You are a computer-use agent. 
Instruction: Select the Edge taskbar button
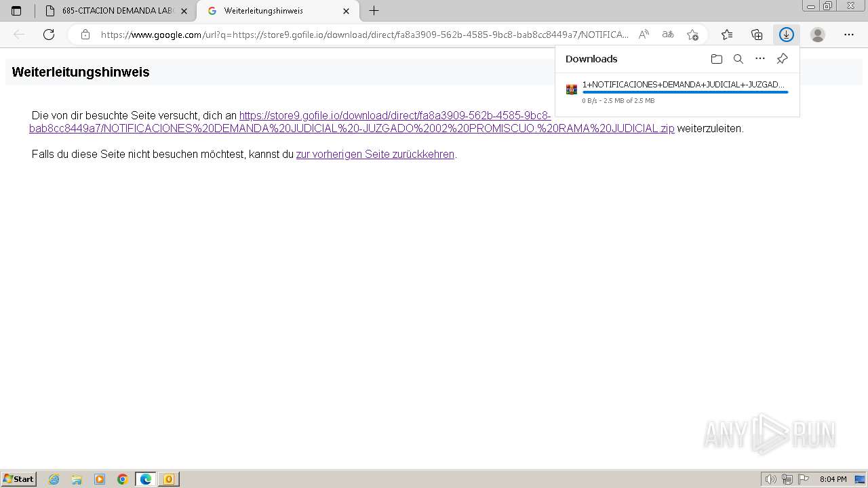(x=146, y=479)
